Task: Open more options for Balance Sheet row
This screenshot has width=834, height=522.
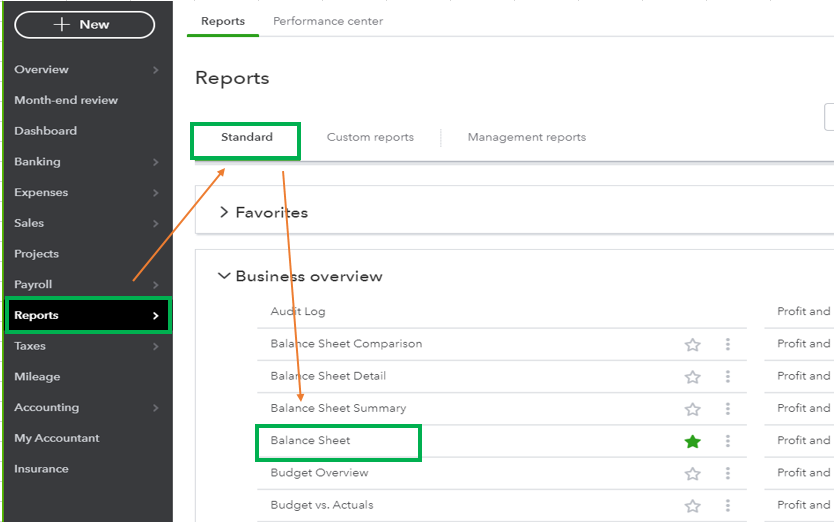Action: pos(728,441)
